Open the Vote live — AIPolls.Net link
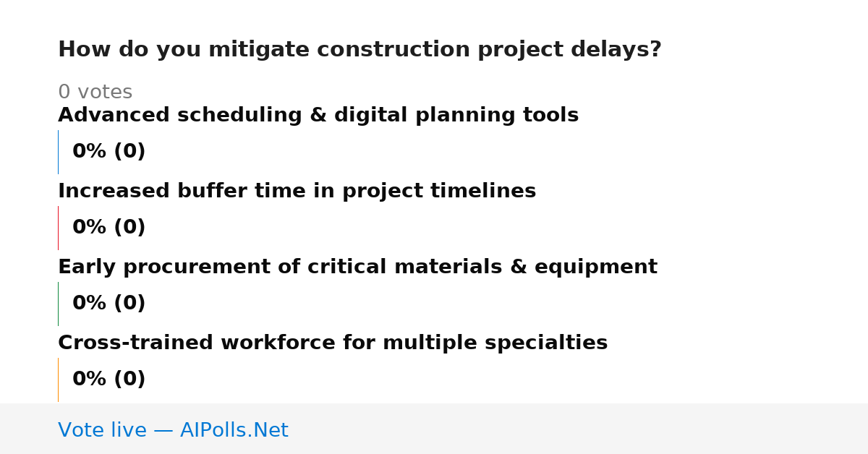The width and height of the screenshot is (868, 454). coord(173,430)
